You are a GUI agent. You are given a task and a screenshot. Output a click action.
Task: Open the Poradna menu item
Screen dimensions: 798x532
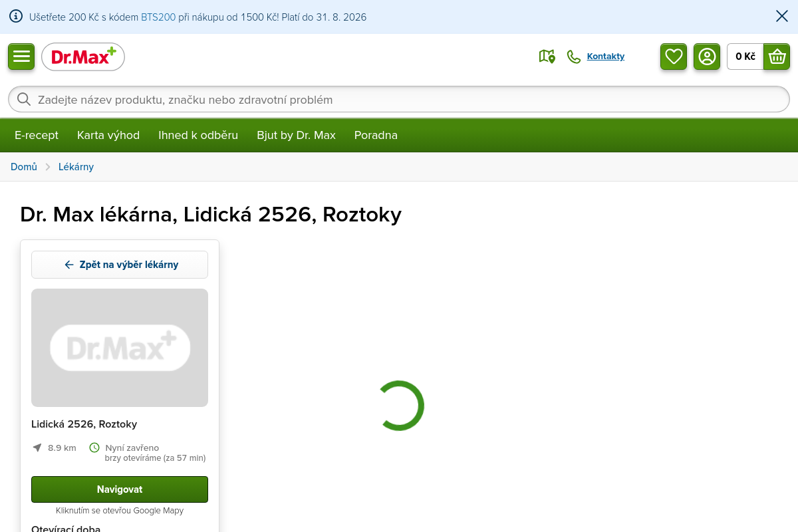point(376,135)
